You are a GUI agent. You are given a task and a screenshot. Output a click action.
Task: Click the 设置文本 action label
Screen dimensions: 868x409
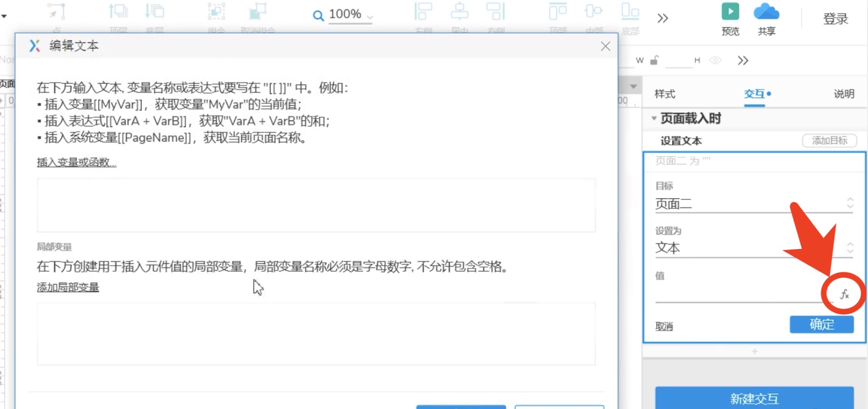pos(681,141)
